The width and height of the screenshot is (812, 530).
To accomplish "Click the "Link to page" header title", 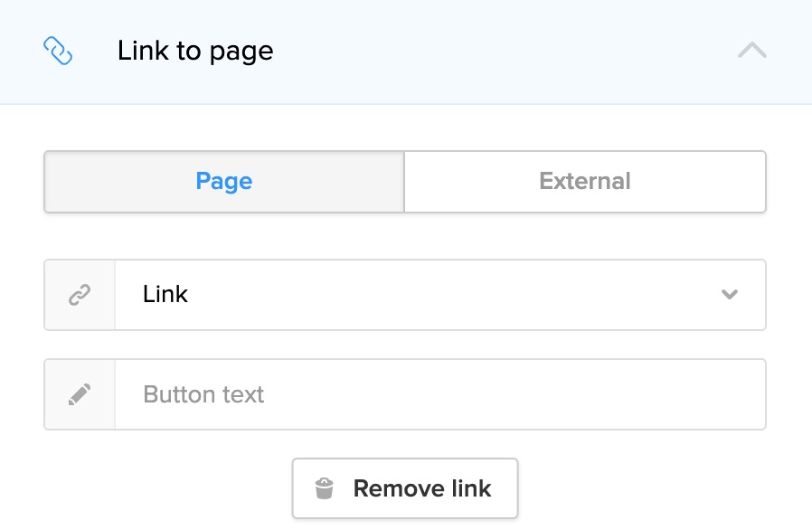I will [195, 52].
